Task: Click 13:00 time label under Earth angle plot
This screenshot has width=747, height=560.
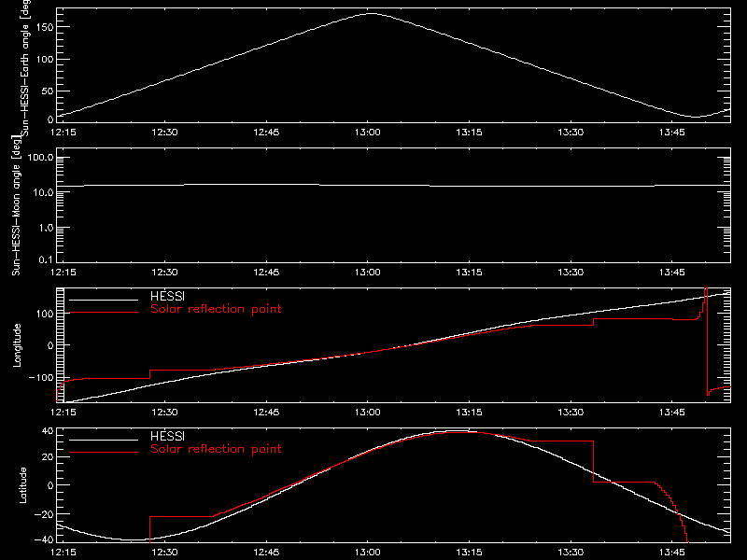Action: (368, 132)
